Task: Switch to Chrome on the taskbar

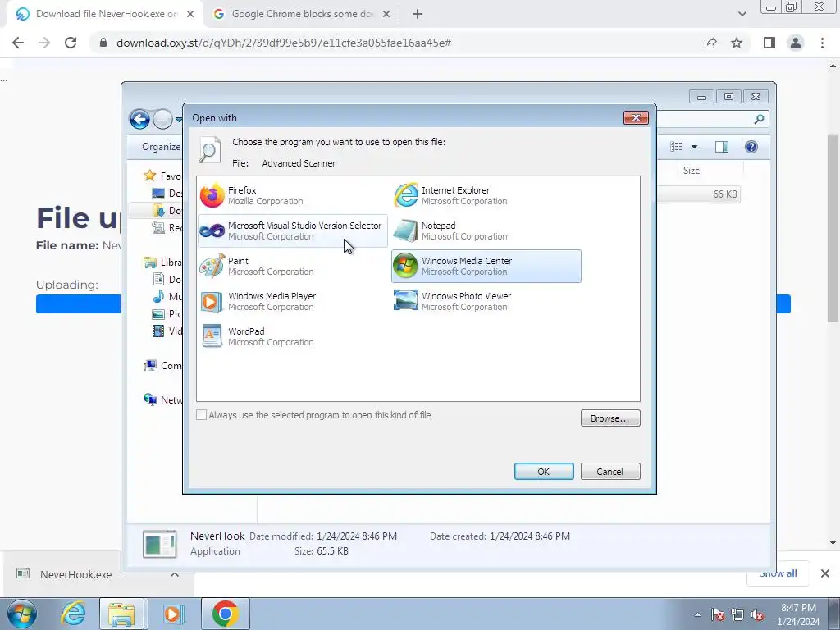Action: point(225,614)
